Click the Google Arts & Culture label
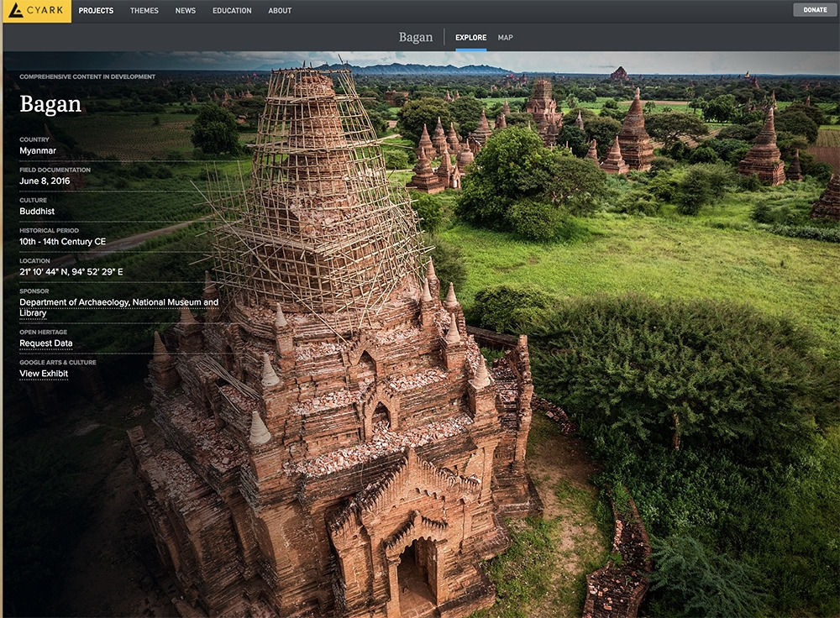The width and height of the screenshot is (840, 618). (58, 363)
